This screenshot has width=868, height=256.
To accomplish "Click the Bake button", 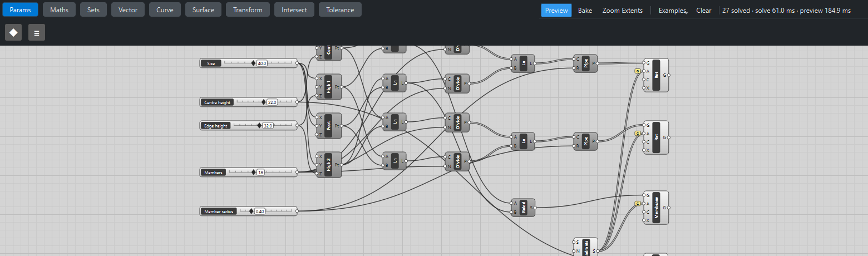I will coord(585,10).
